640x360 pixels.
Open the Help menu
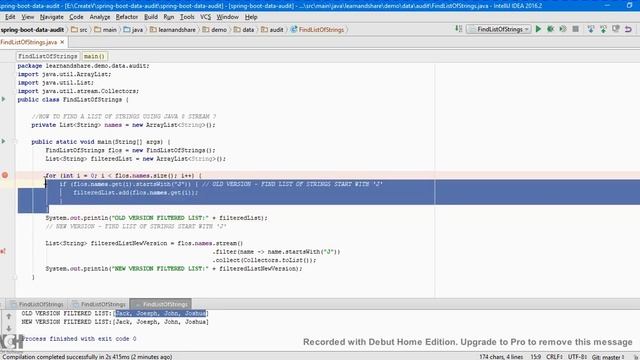coord(251,17)
